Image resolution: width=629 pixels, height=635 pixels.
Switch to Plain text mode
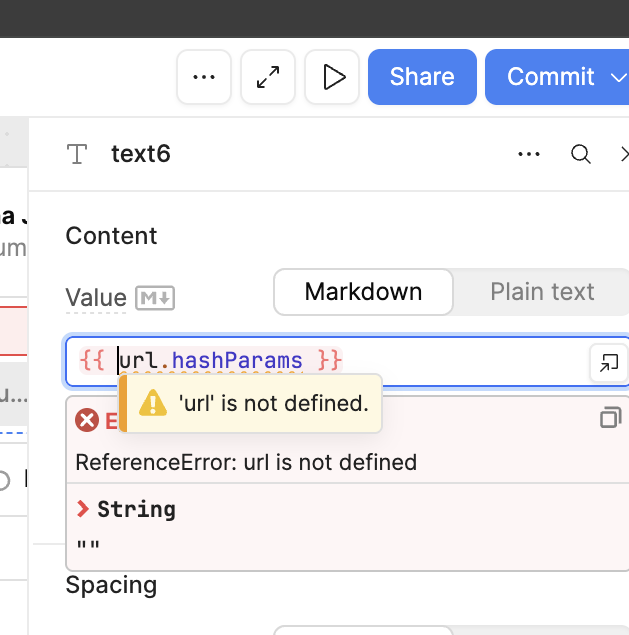click(542, 292)
